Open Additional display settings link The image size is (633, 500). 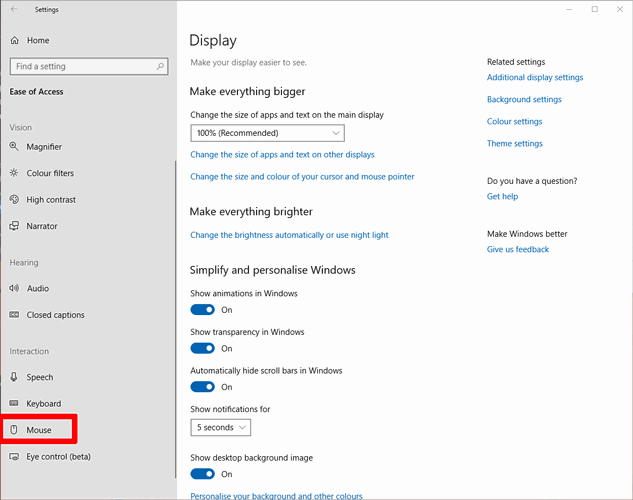click(x=535, y=77)
